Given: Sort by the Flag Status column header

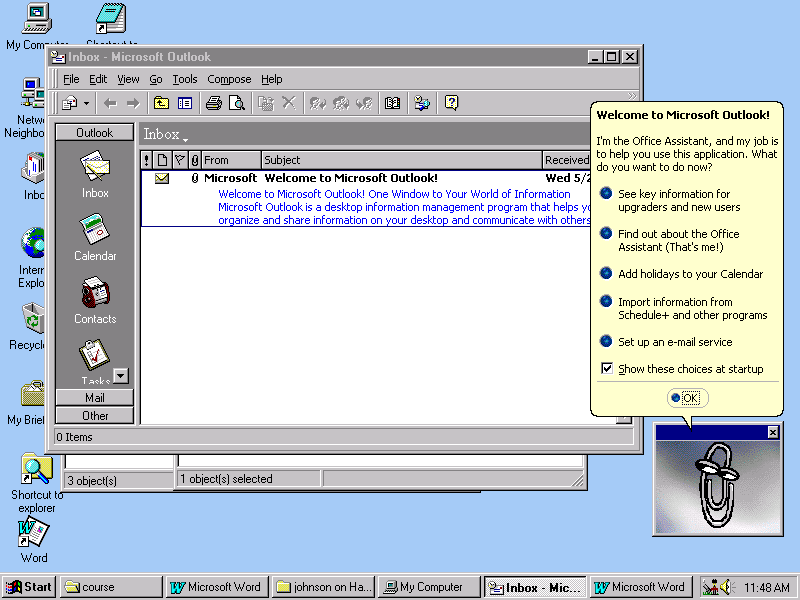Looking at the screenshot, I should click(x=180, y=160).
